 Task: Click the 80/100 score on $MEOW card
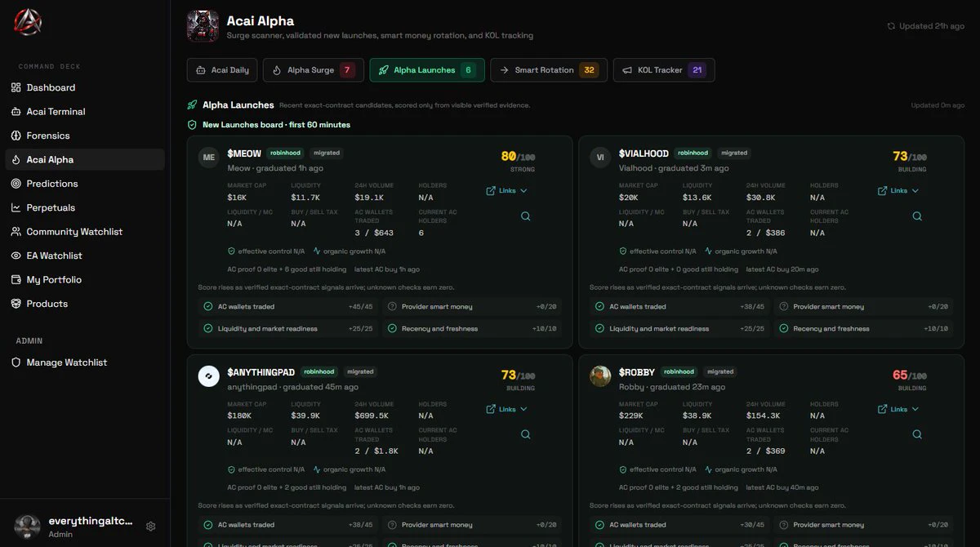click(x=518, y=156)
